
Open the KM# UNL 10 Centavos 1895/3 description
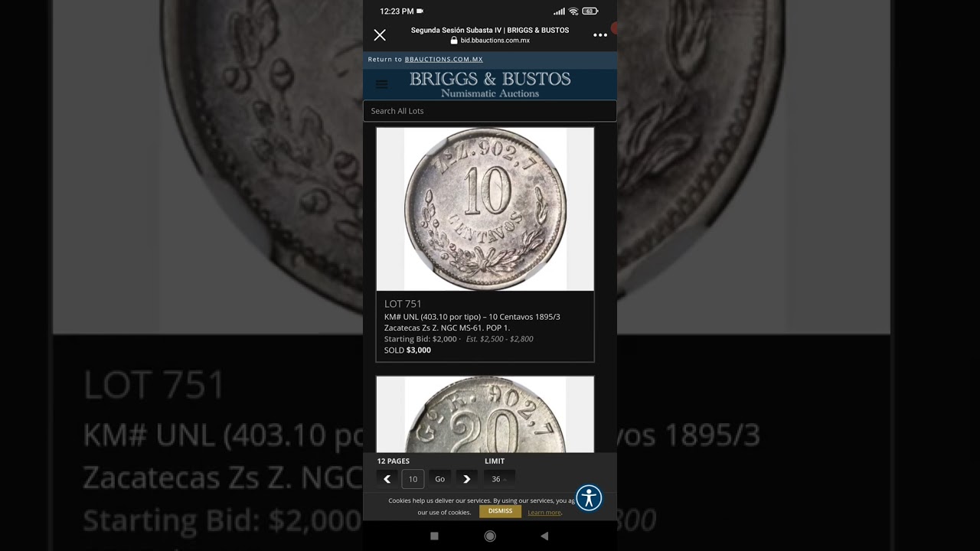(472, 322)
